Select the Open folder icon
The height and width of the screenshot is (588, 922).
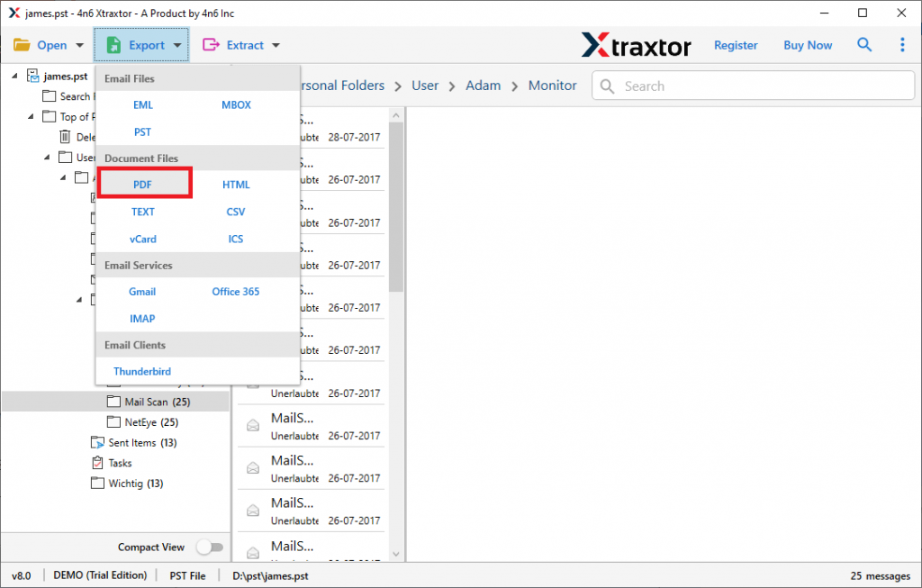23,44
